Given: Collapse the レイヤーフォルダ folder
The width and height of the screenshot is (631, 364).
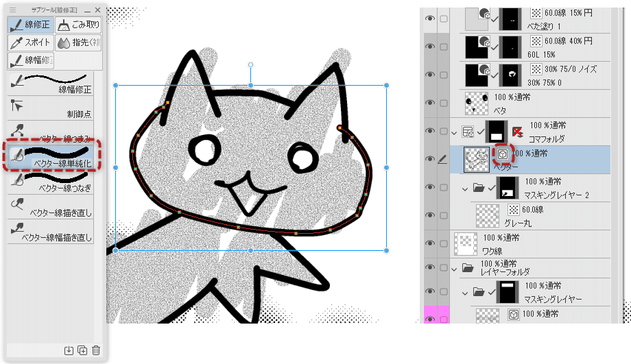Looking at the screenshot, I should (455, 268).
